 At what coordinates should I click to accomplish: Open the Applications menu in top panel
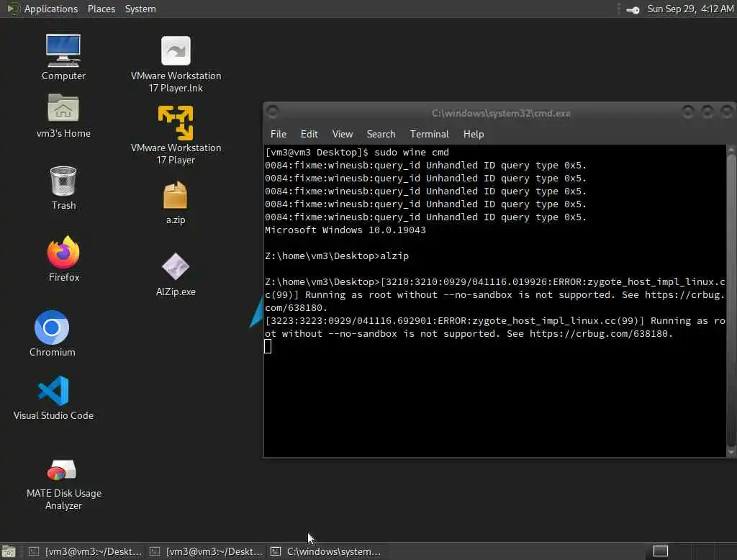tap(51, 9)
